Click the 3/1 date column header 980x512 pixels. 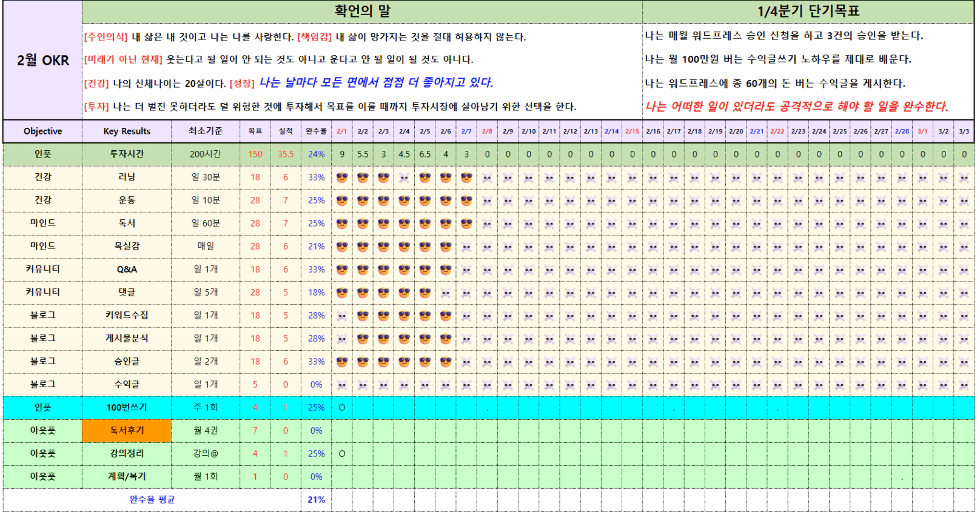click(923, 131)
